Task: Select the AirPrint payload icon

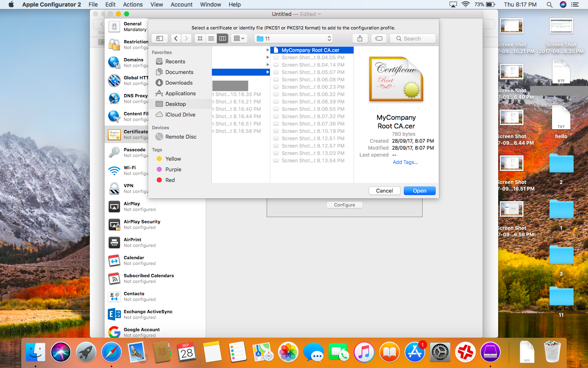Action: coord(114,242)
